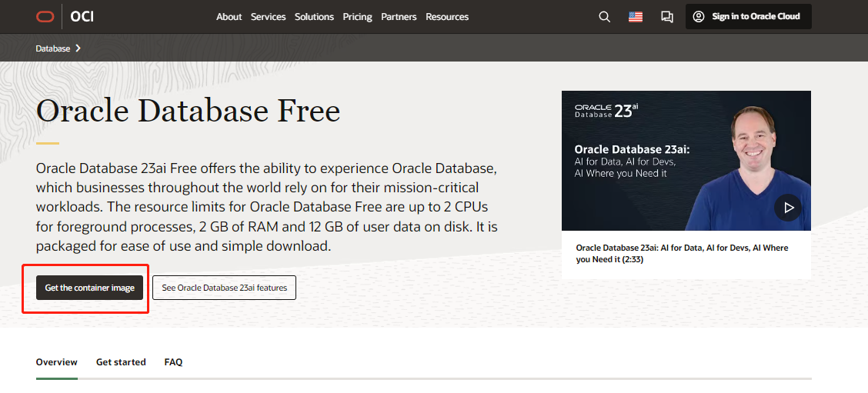Viewport: 868px width, 393px height.
Task: Open the Partners menu
Action: [399, 17]
